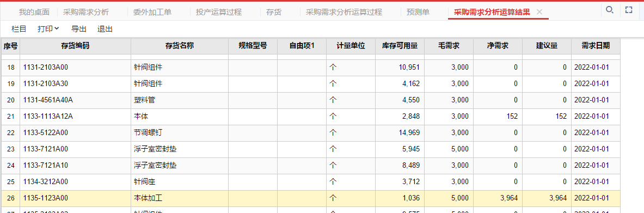644x213 pixels.
Task: Click available stock value 3,712
Action: point(400,182)
